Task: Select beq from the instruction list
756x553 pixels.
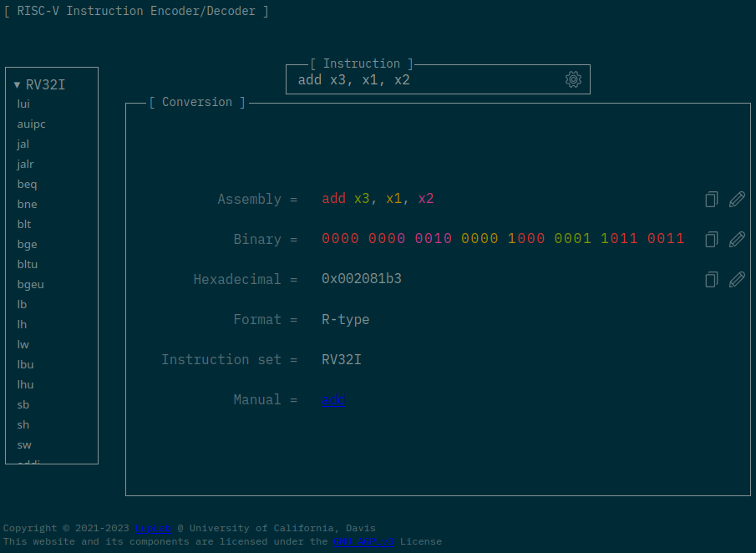Action: click(x=27, y=184)
